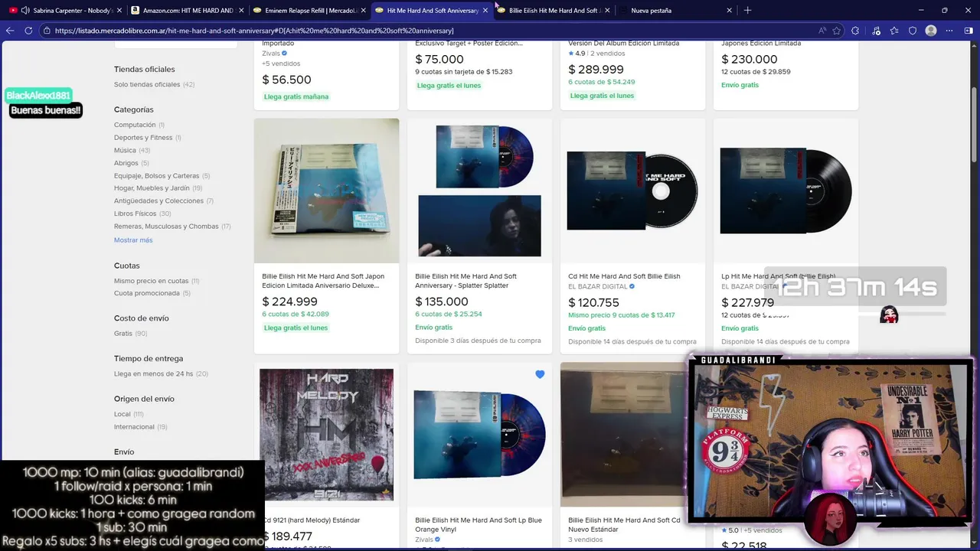Filter by Solo tiendas oficiales
This screenshot has width=980, height=551.
point(154,84)
